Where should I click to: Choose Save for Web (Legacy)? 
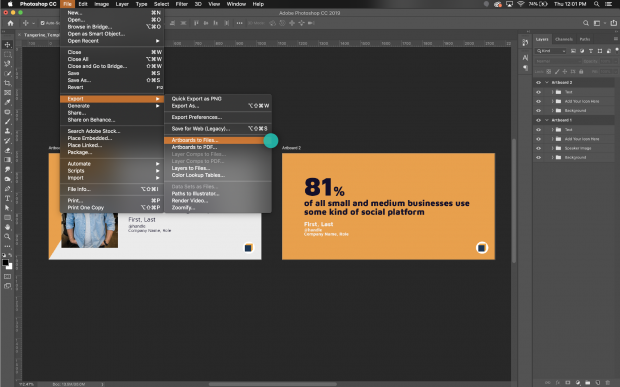(x=218, y=128)
